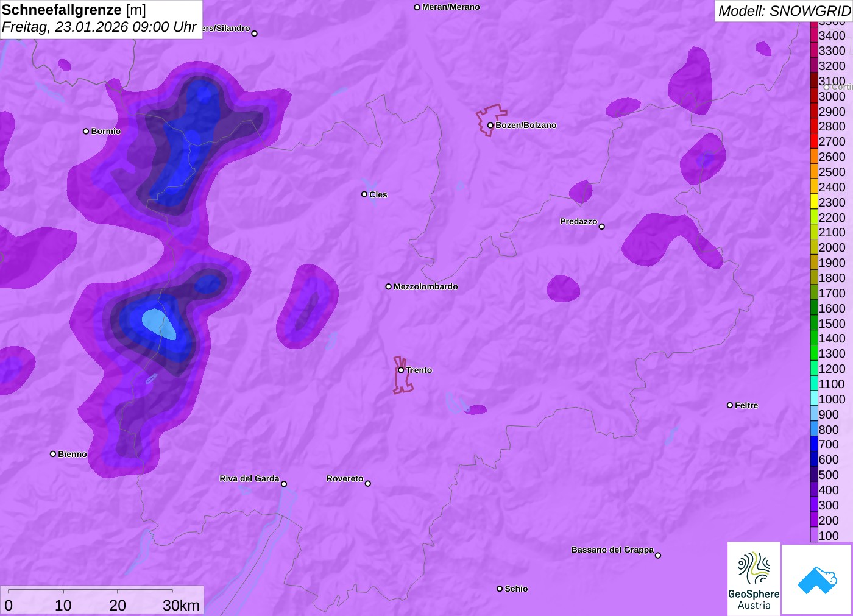Screen dimensions: 853x616
Task: Pick the yellow legend swatch for 2300
Action: tap(814, 202)
